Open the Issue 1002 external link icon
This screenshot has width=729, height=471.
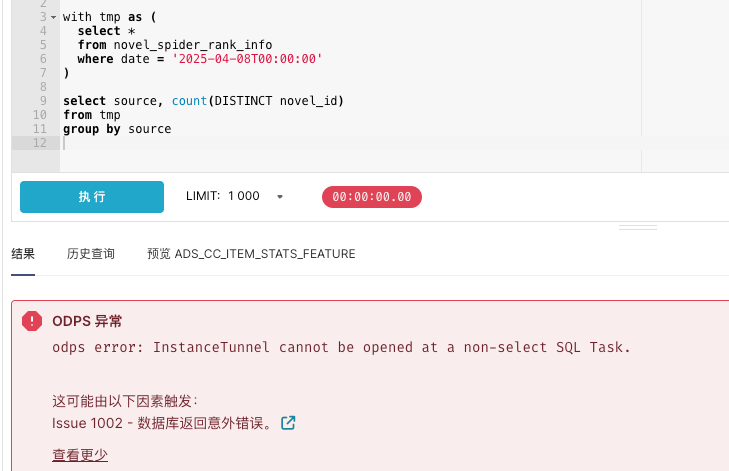[288, 423]
